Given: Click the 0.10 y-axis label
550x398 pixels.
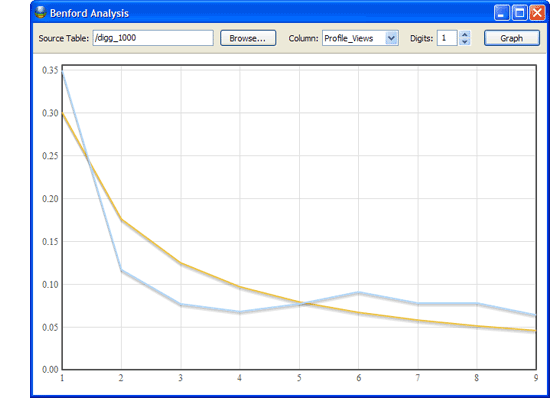Looking at the screenshot, I should pyautogui.click(x=50, y=284).
